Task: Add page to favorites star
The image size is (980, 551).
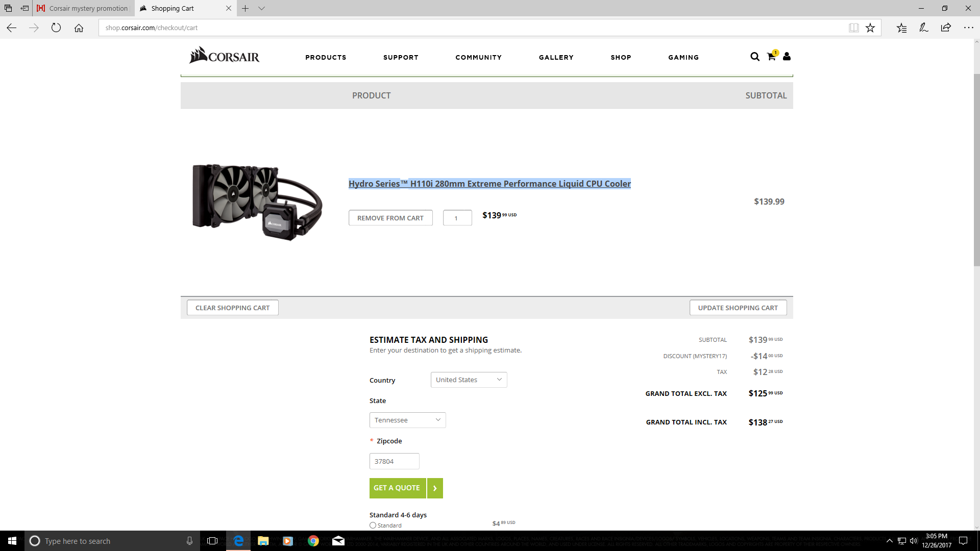Action: tap(870, 28)
